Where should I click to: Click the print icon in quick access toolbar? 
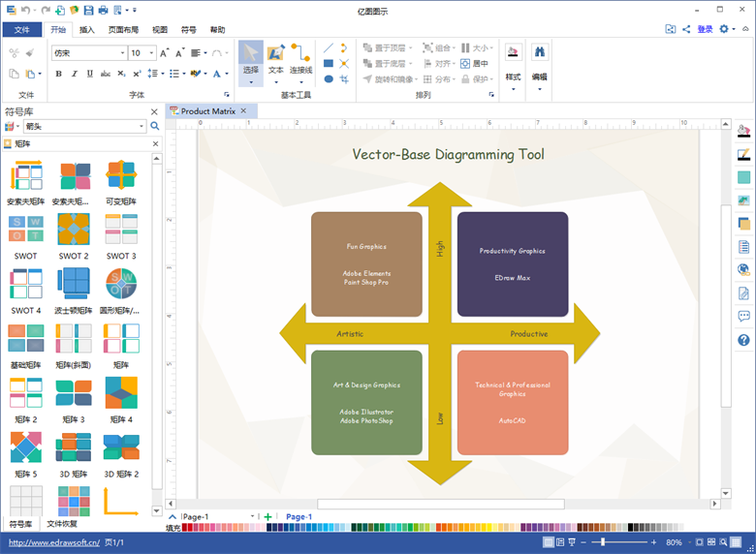pyautogui.click(x=103, y=10)
